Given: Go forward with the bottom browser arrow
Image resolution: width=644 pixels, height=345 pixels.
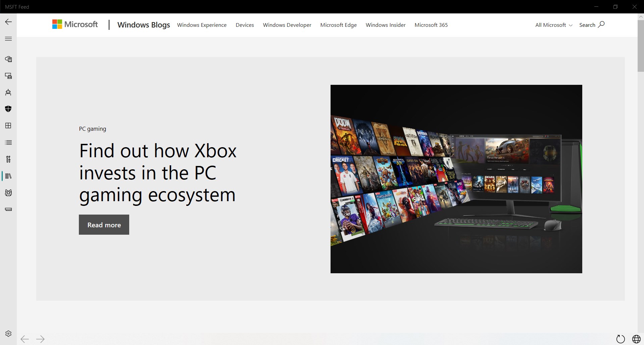Looking at the screenshot, I should coord(40,339).
